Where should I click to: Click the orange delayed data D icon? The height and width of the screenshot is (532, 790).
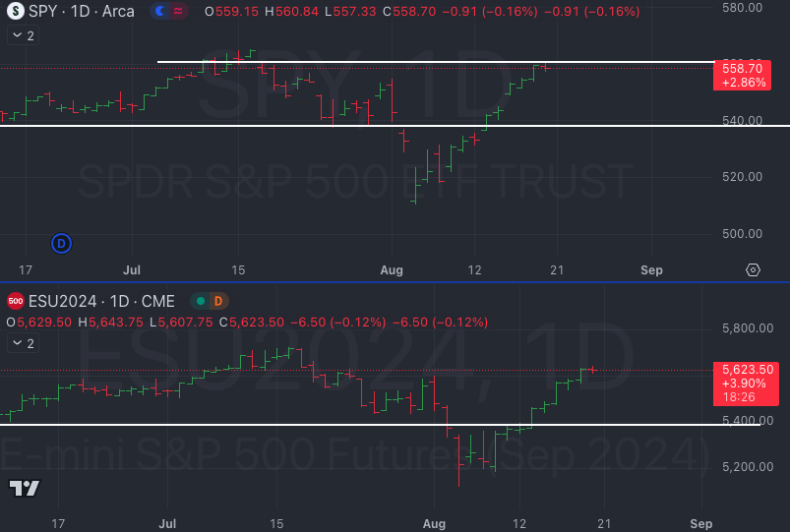pyautogui.click(x=218, y=300)
